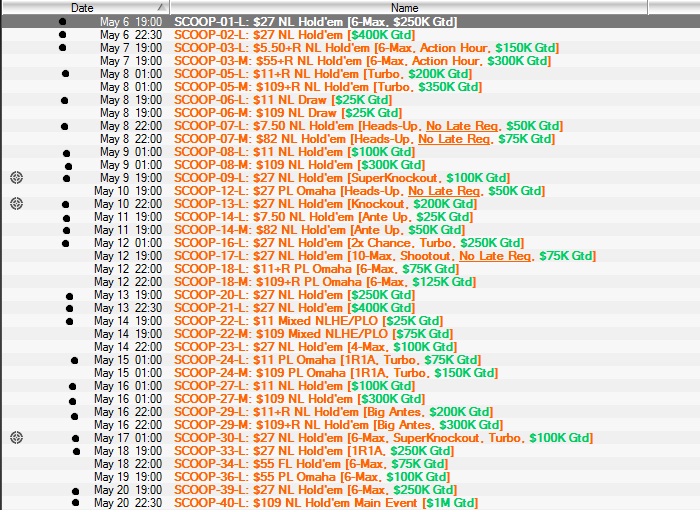Select SCOOP-27-L $11 NL Hold'em row
700x512 pixels.
click(x=350, y=386)
